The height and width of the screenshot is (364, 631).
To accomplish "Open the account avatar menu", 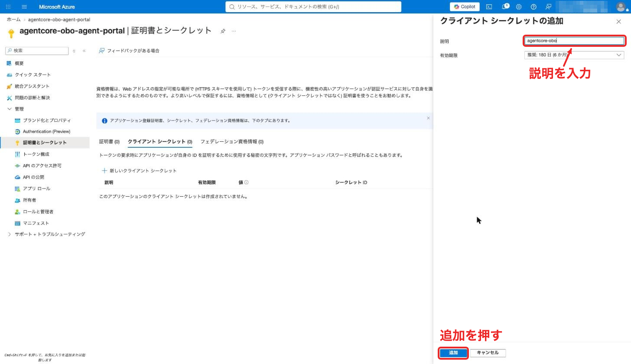I will click(621, 6).
